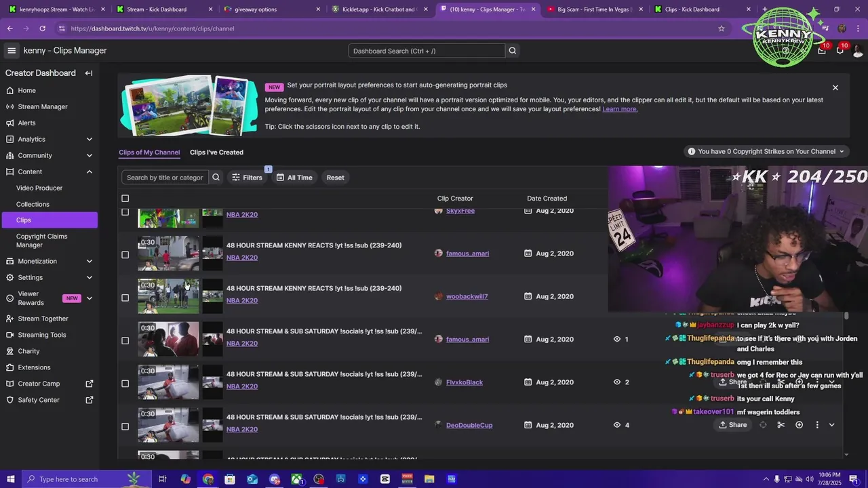
Task: Open NBA 2K20 link in DeoDoubleCup row
Action: [x=242, y=429]
